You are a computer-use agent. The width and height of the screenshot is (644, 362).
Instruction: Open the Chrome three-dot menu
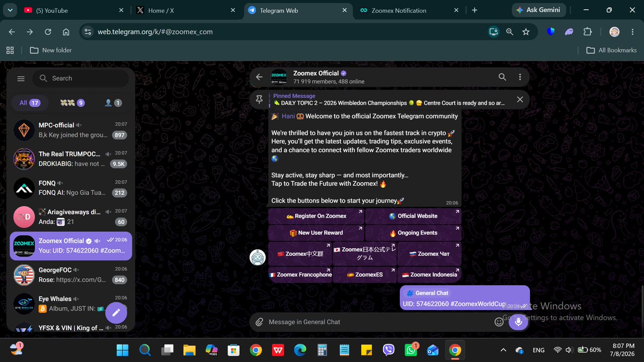point(632,32)
